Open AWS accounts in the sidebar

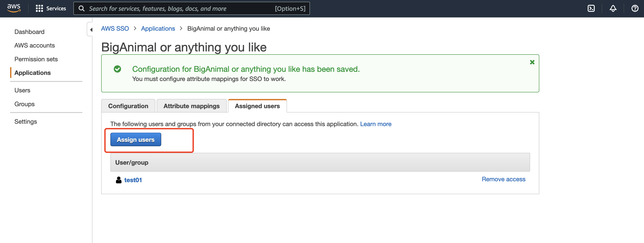coord(35,46)
